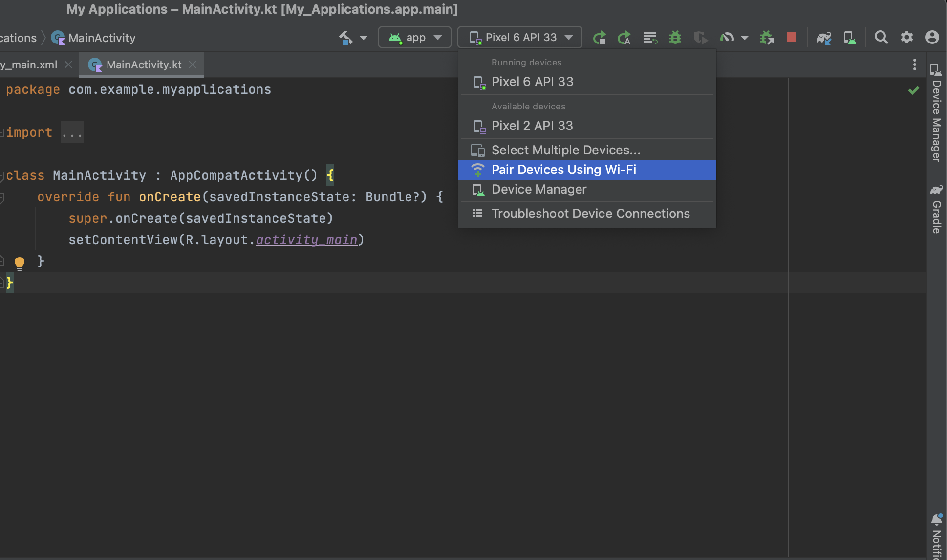Collapse the Pixel 6 API 33 device dropdown
Screen dimensions: 947x560
coord(520,38)
